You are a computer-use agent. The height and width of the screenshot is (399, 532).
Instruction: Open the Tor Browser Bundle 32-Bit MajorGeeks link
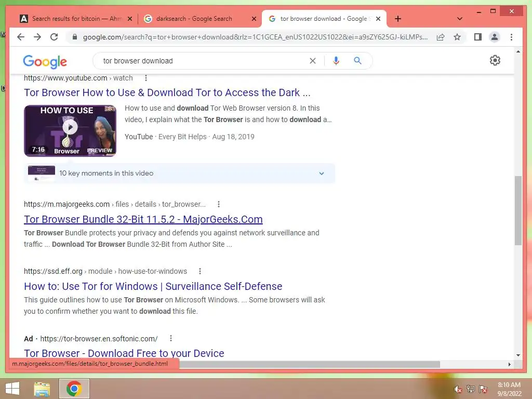coord(143,219)
